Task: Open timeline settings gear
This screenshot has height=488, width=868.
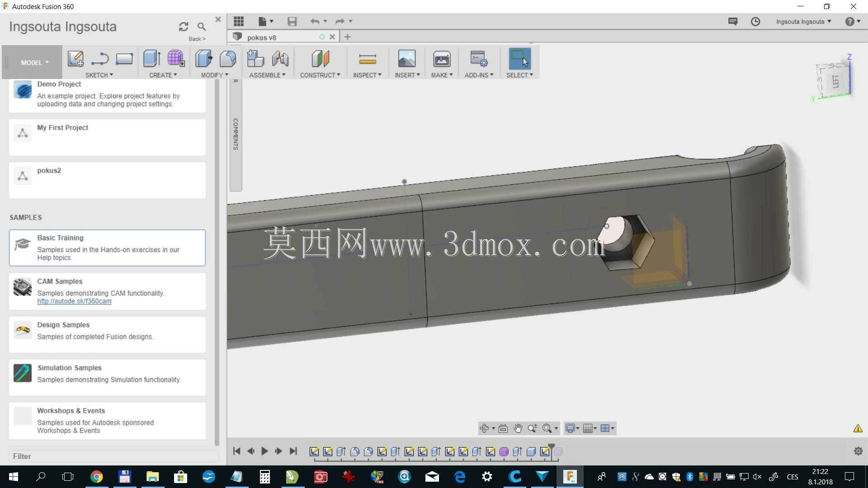Action: point(858,451)
